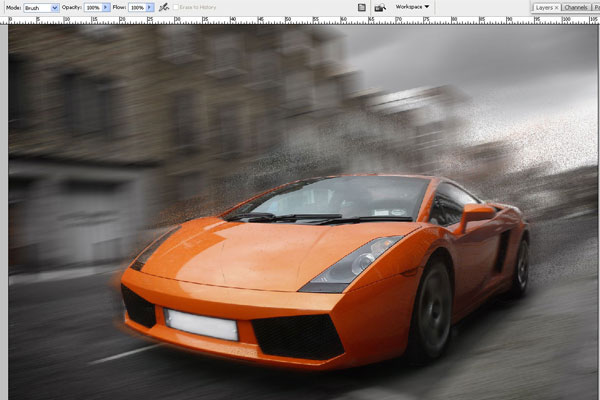
Task: Tick the Erase to History checkbox
Action: pos(176,7)
